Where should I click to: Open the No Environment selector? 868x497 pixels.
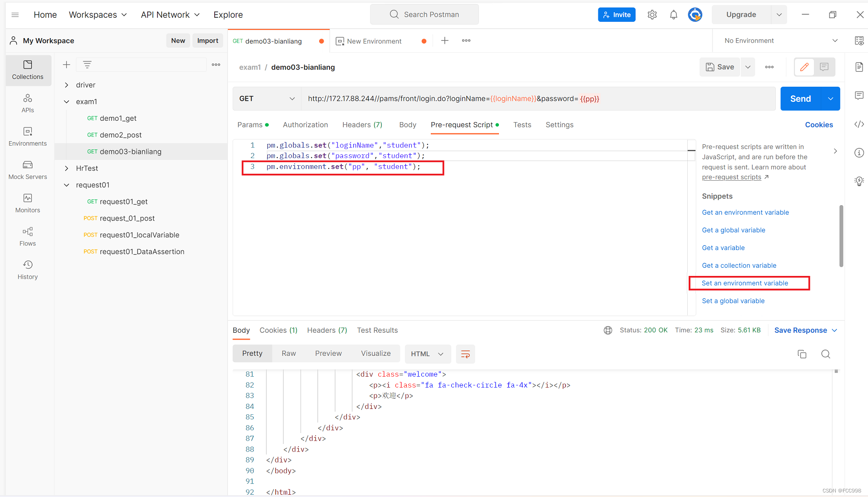(x=781, y=40)
